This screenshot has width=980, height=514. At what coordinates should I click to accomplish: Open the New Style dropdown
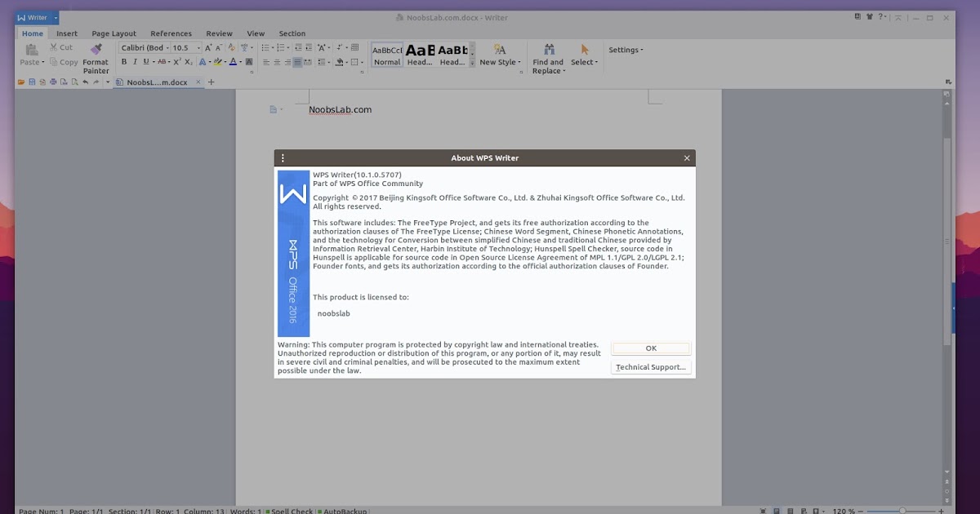point(500,55)
